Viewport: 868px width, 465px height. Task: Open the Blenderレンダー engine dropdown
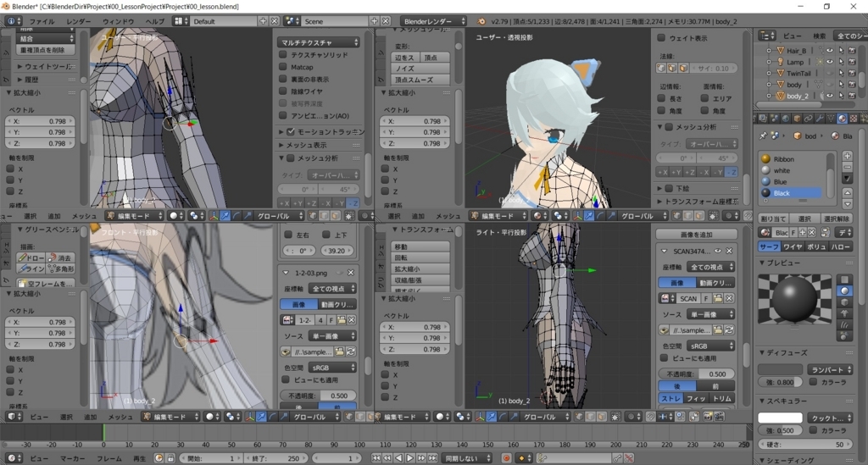coord(433,21)
